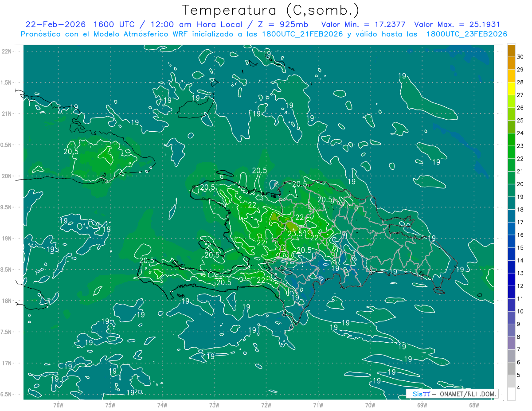Click the 76W longitude axis label

click(58, 405)
